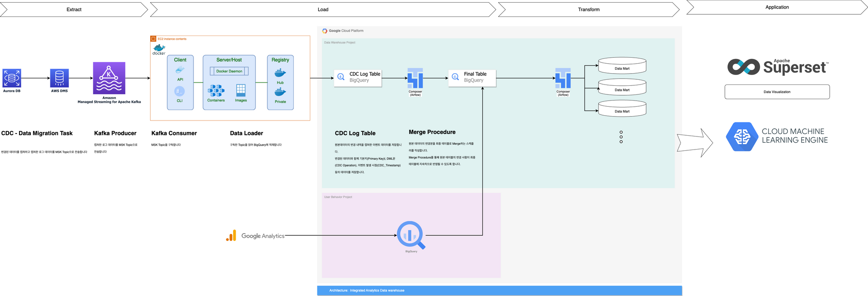This screenshot has width=868, height=296.
Task: Select the middle Data Mart cylinder
Action: click(x=622, y=87)
